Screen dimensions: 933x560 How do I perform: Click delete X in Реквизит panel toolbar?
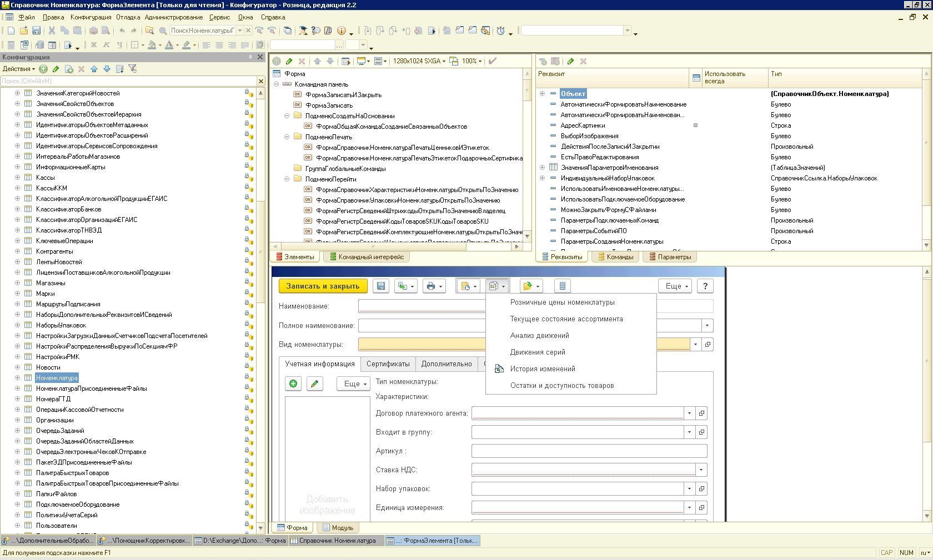click(x=583, y=61)
